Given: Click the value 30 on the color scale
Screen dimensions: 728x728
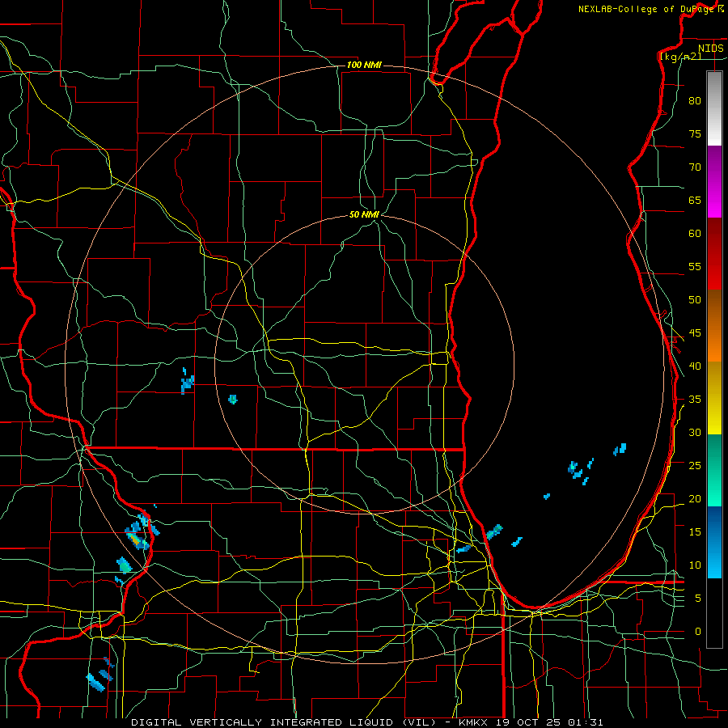Looking at the screenshot, I should 695,432.
